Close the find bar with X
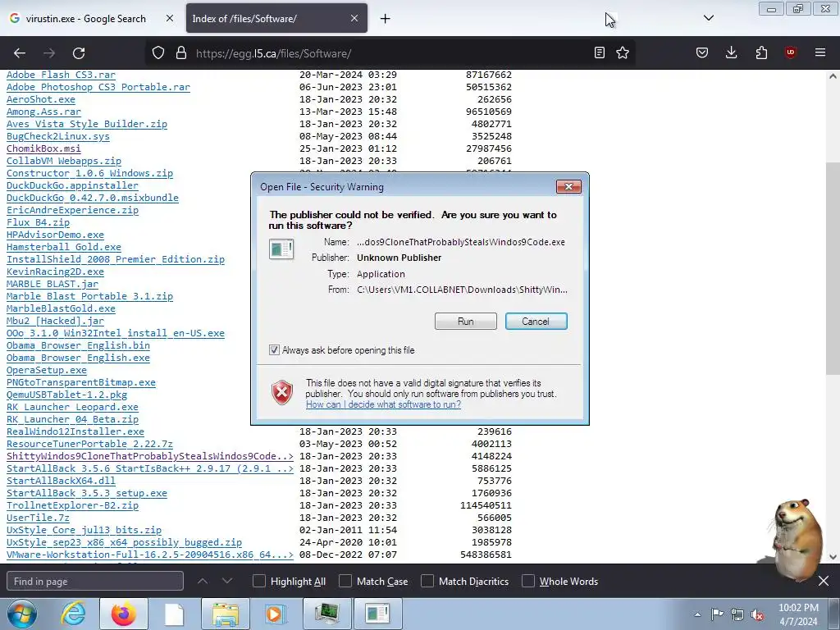This screenshot has width=840, height=630. (824, 581)
